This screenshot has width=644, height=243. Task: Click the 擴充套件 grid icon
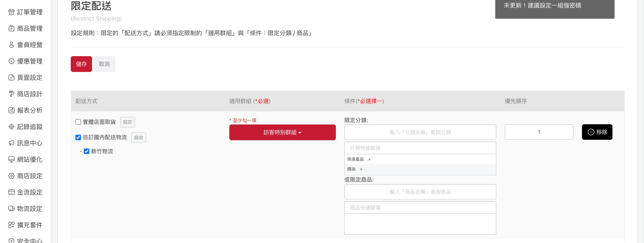(x=12, y=225)
